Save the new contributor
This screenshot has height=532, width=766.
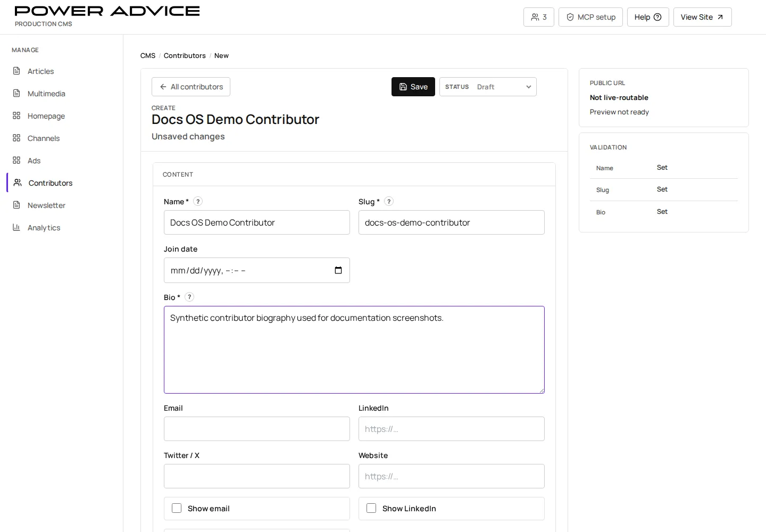tap(413, 87)
